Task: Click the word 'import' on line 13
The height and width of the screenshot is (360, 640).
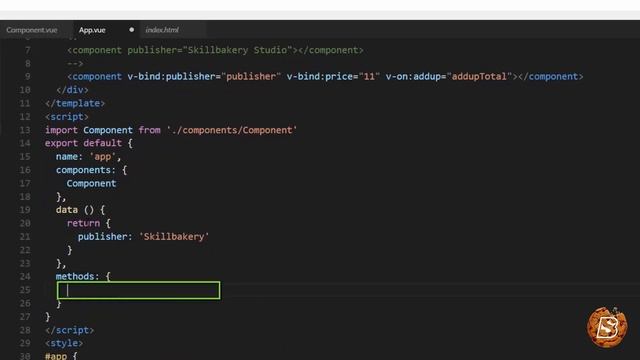Action: coord(61,130)
